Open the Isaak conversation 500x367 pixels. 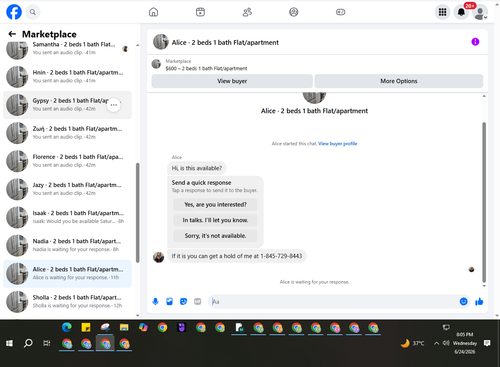67,217
